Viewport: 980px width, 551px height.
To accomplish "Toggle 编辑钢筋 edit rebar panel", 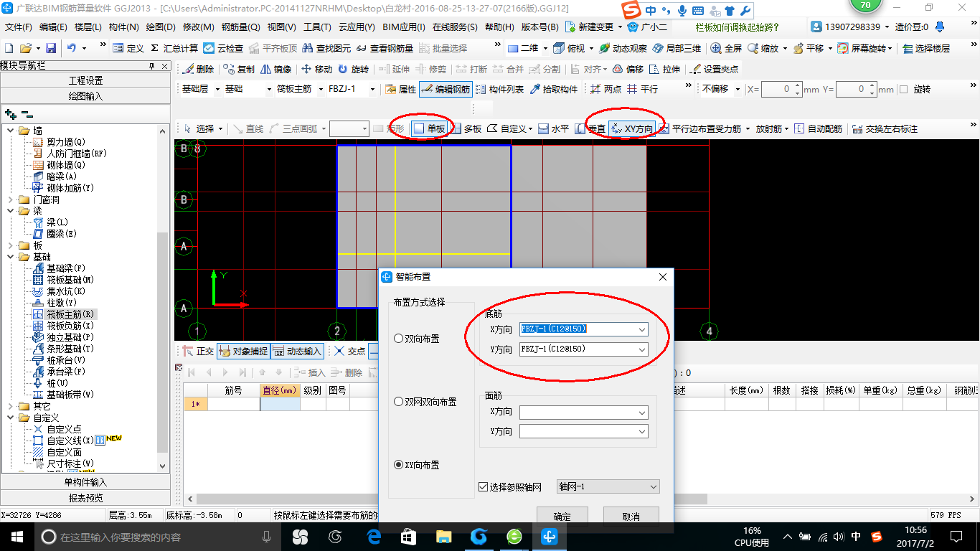I will [x=446, y=89].
